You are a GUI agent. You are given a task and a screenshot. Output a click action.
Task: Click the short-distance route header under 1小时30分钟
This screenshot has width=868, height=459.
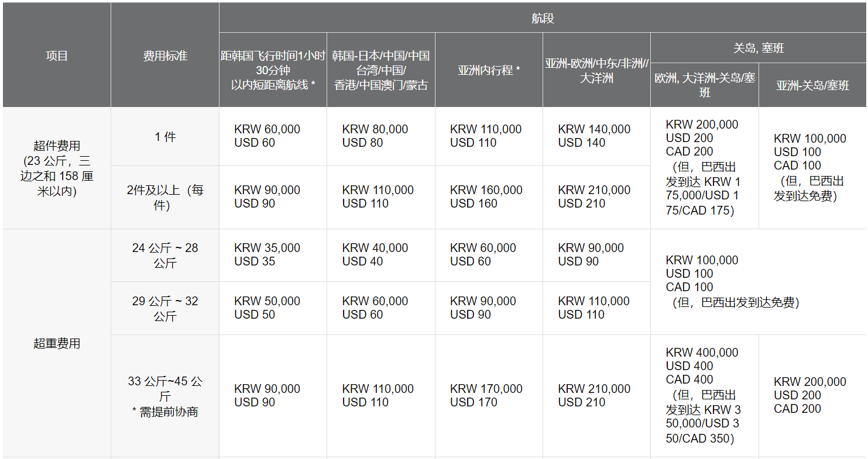coord(273,70)
